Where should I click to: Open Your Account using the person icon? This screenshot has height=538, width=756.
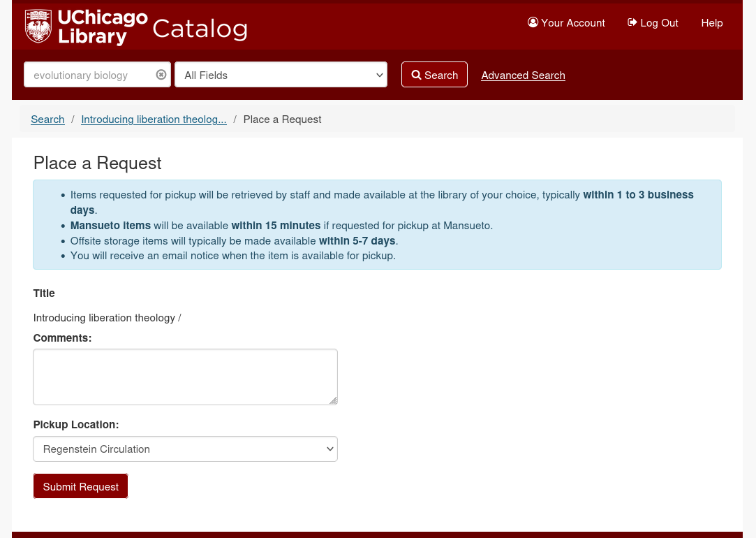point(533,22)
